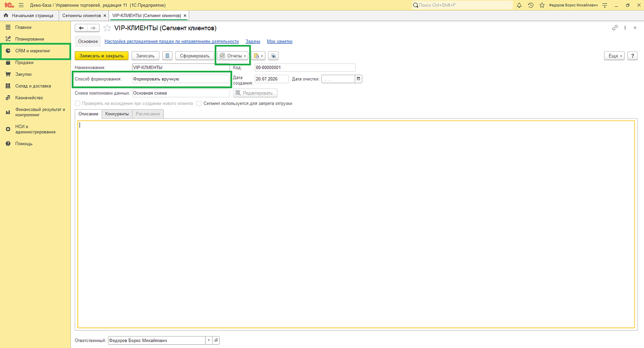The image size is (644, 348).
Task: Toggle Проверять на вхождение при создании клиента
Action: coord(78,103)
